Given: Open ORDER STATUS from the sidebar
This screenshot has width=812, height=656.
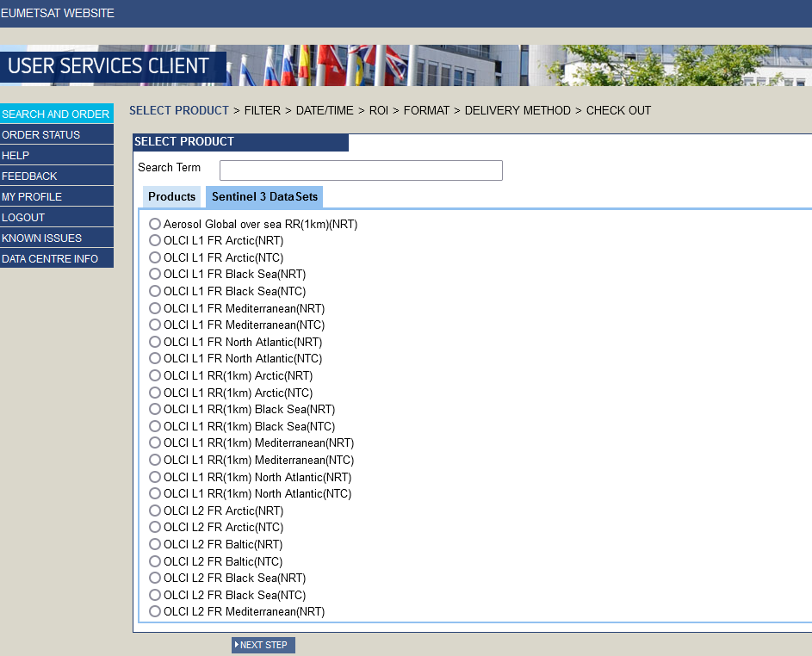Looking at the screenshot, I should (x=40, y=134).
